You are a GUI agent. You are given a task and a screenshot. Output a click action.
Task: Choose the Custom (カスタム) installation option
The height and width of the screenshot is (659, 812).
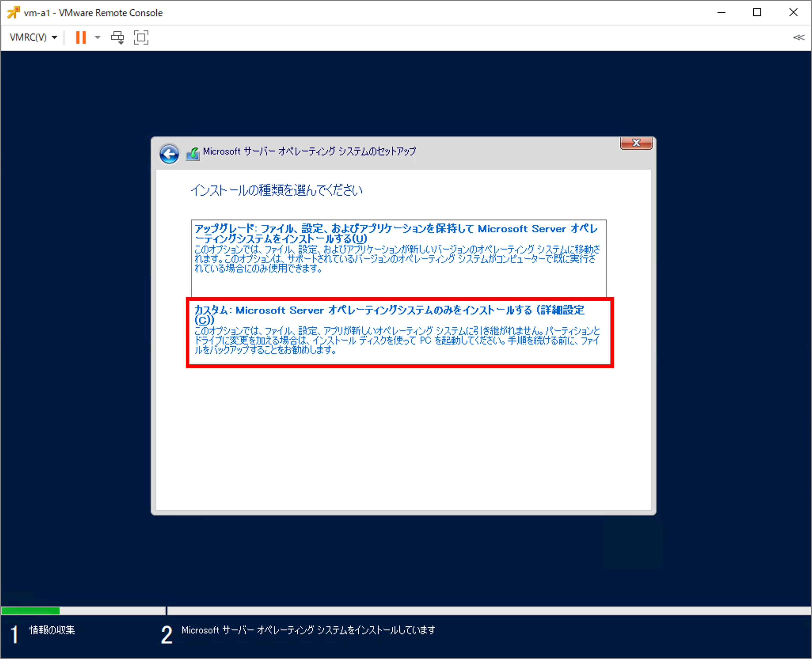(400, 332)
